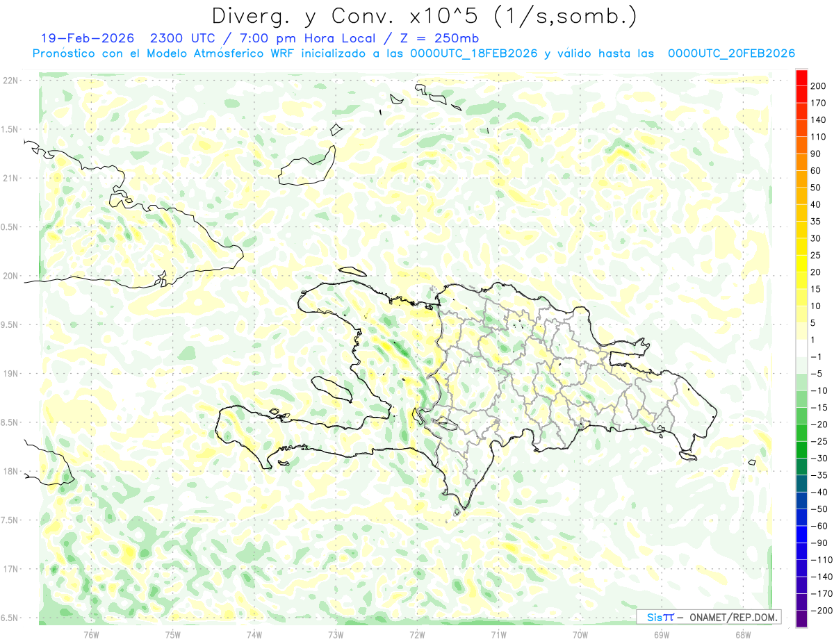The width and height of the screenshot is (834, 644).
Task: Click the '-200' value on the color scale
Action: [x=821, y=611]
